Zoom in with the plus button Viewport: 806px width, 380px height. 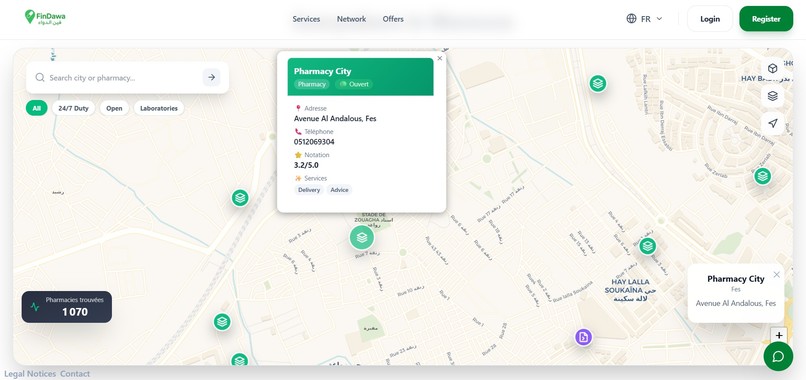(779, 336)
